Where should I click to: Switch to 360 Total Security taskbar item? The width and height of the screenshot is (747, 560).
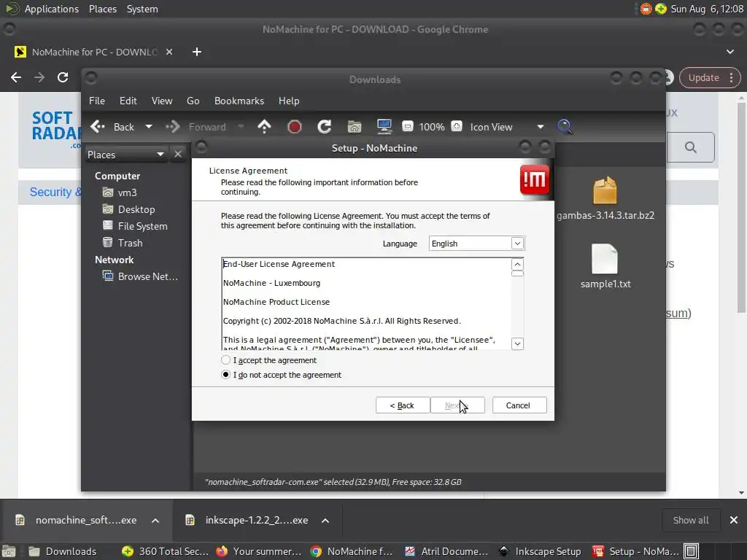pos(165,551)
